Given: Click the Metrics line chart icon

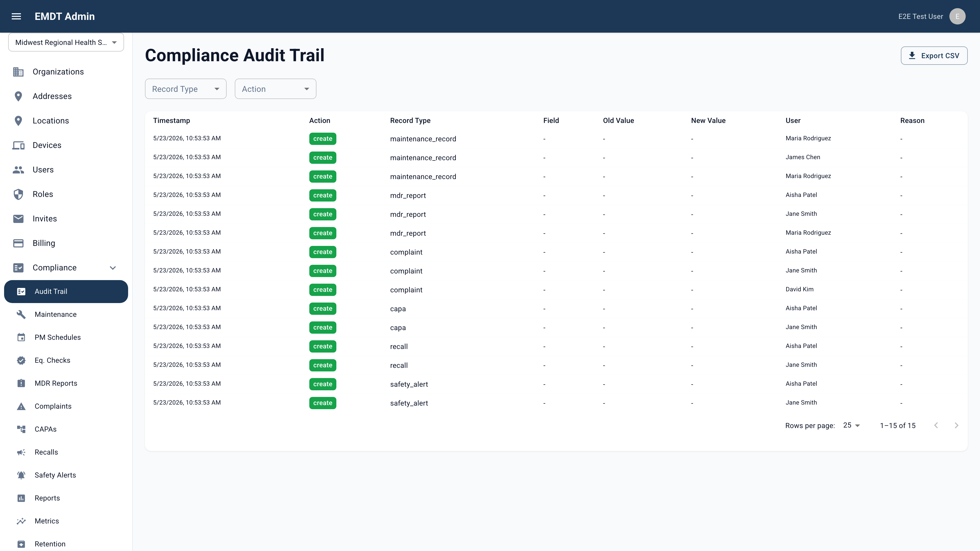Looking at the screenshot, I should point(21,521).
